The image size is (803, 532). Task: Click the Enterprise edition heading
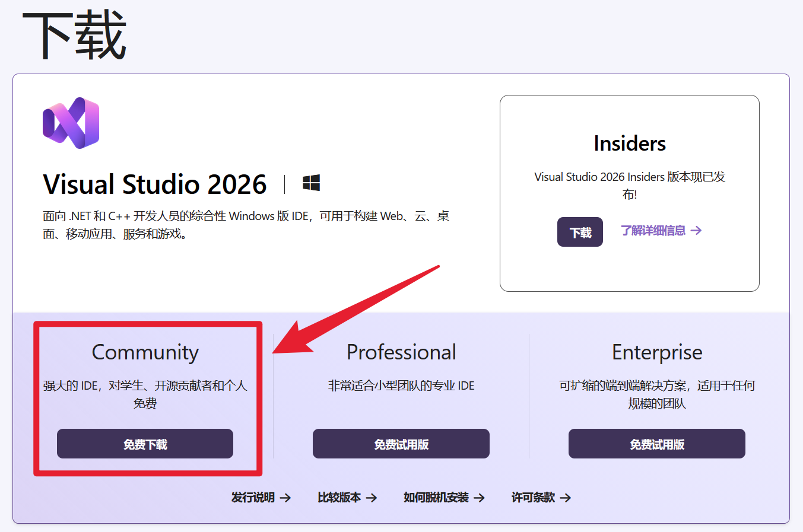(x=657, y=352)
